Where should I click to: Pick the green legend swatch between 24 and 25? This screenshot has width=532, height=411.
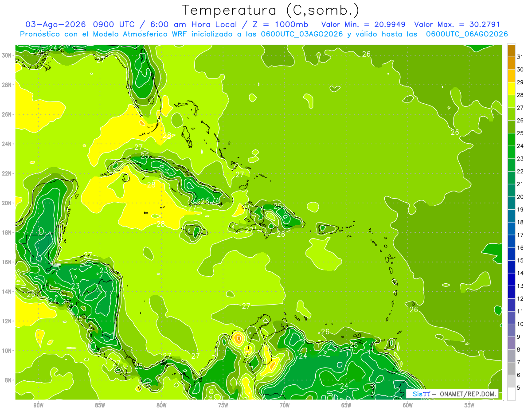[511, 140]
